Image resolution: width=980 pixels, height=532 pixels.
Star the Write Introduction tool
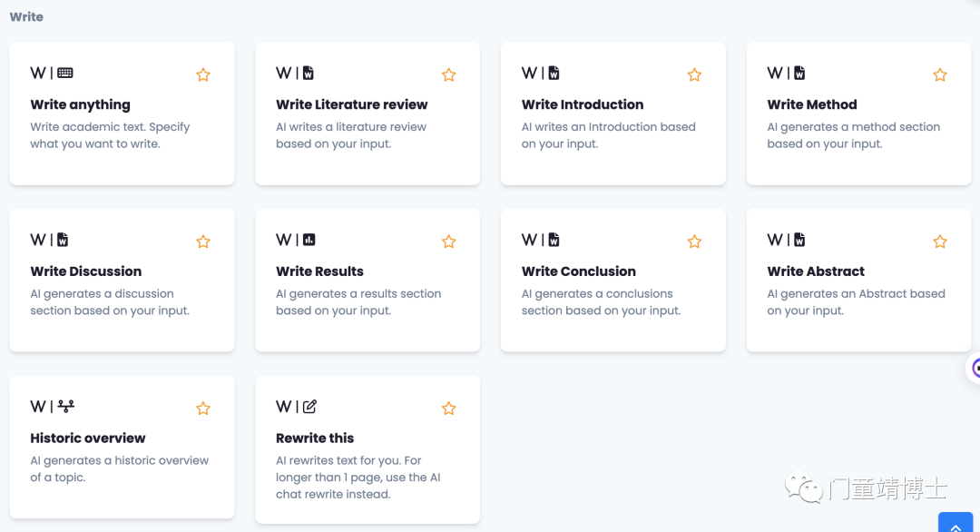tap(694, 75)
